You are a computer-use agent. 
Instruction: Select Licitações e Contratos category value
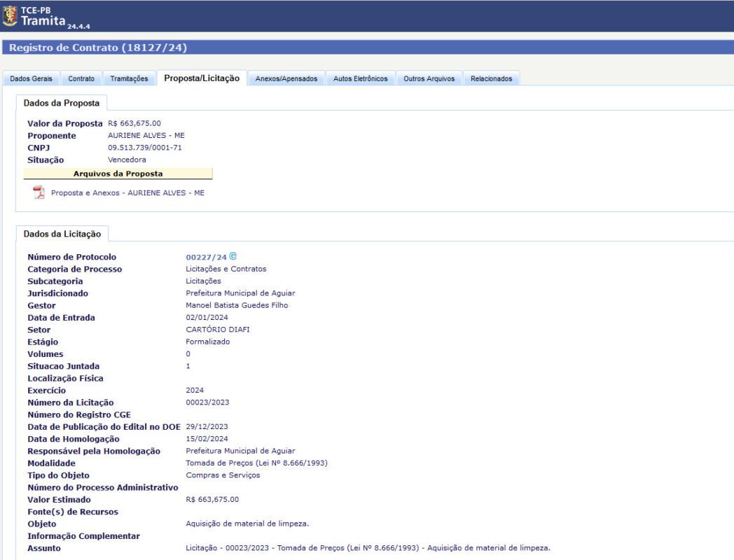[226, 269]
